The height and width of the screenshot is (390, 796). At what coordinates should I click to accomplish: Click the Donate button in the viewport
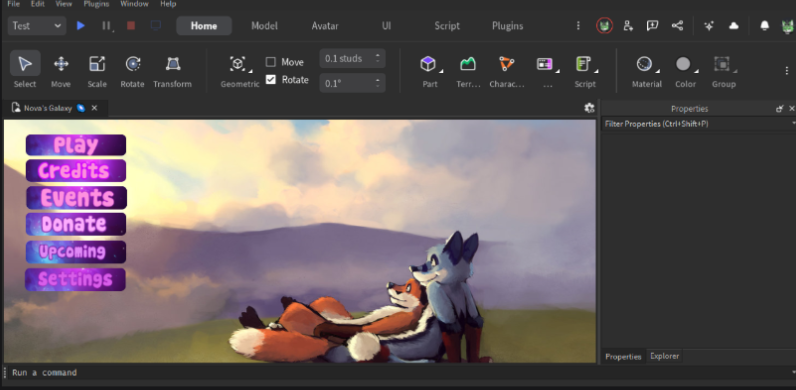point(76,224)
